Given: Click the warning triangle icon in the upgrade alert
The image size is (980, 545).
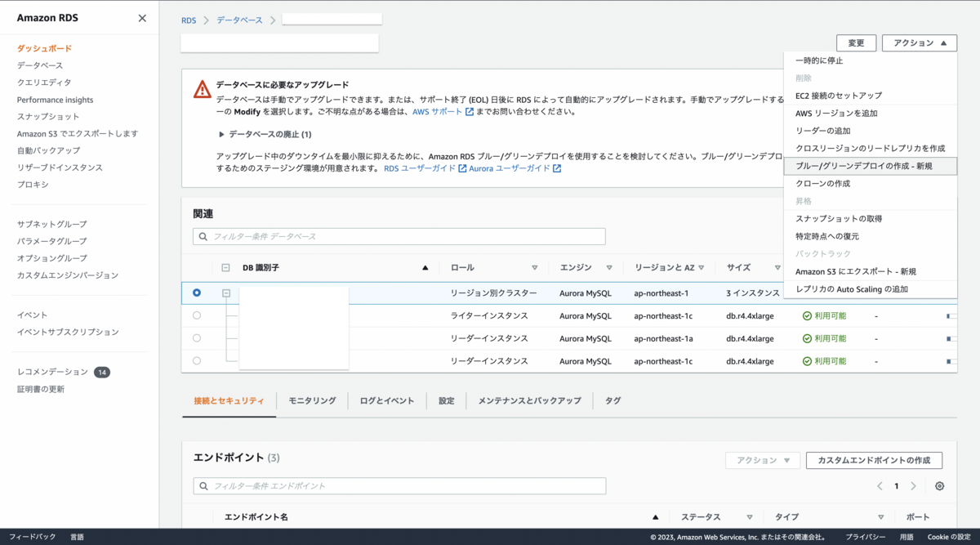Looking at the screenshot, I should point(203,89).
